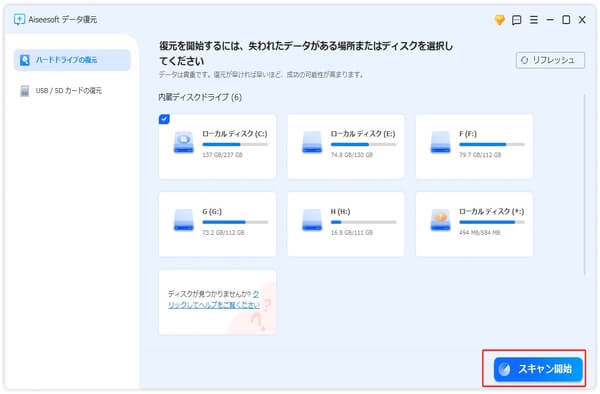Select the ローカルディスク (*:) drive icon
The height and width of the screenshot is (394, 600).
[440, 220]
